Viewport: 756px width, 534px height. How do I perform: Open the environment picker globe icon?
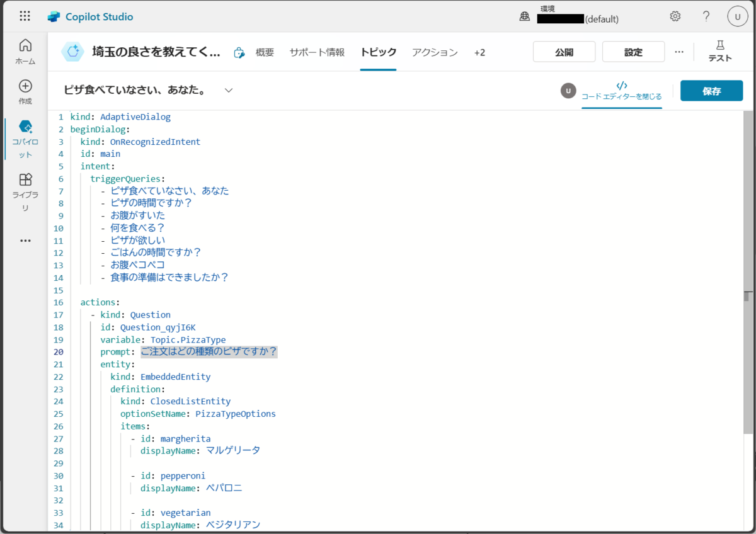[524, 17]
